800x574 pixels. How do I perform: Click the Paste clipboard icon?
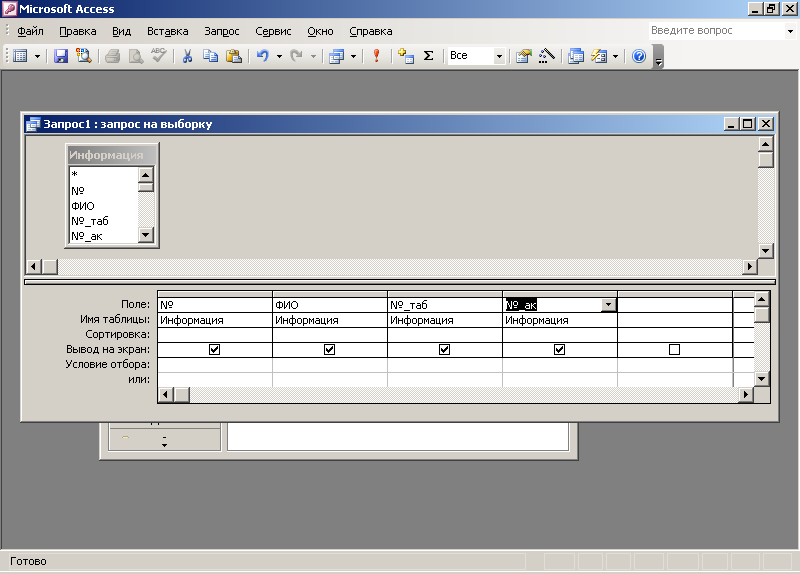tap(234, 56)
